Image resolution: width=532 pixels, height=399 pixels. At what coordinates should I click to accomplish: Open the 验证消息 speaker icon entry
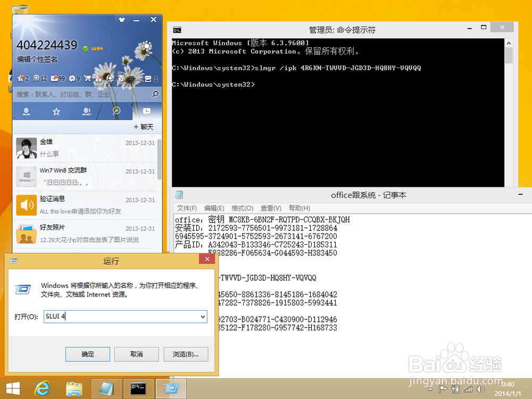27,205
